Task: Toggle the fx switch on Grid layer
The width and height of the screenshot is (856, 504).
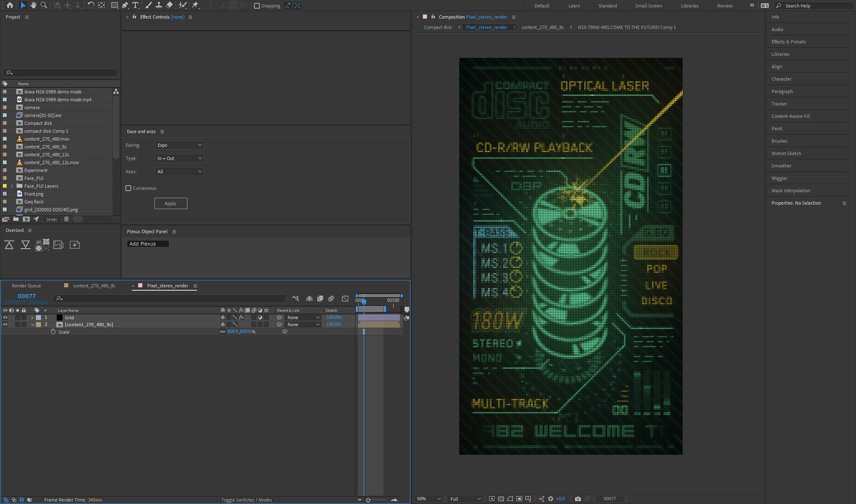Action: (x=241, y=318)
